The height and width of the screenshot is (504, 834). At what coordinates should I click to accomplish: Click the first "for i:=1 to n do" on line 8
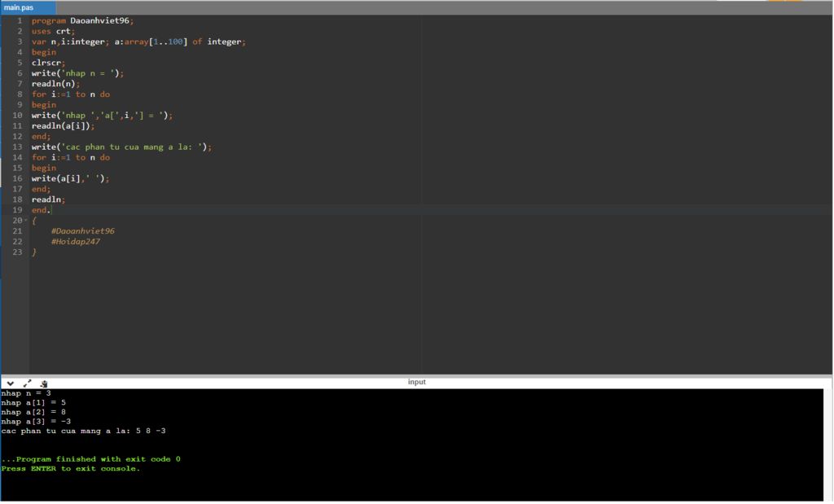pyautogui.click(x=71, y=94)
